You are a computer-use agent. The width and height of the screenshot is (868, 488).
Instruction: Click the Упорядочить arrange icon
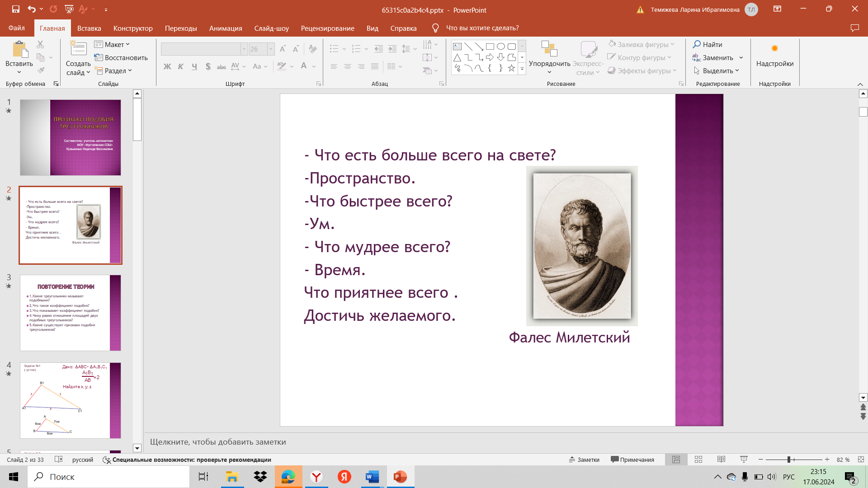click(x=549, y=50)
